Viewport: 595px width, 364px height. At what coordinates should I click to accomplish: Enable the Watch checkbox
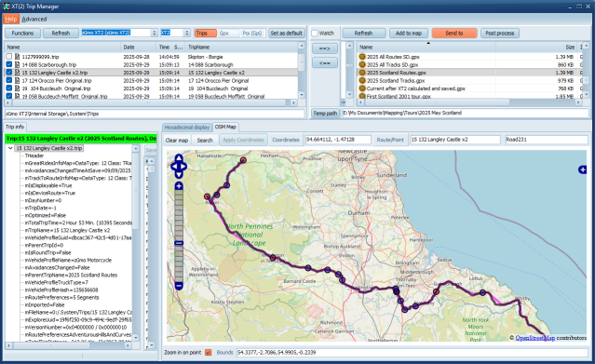tap(315, 33)
